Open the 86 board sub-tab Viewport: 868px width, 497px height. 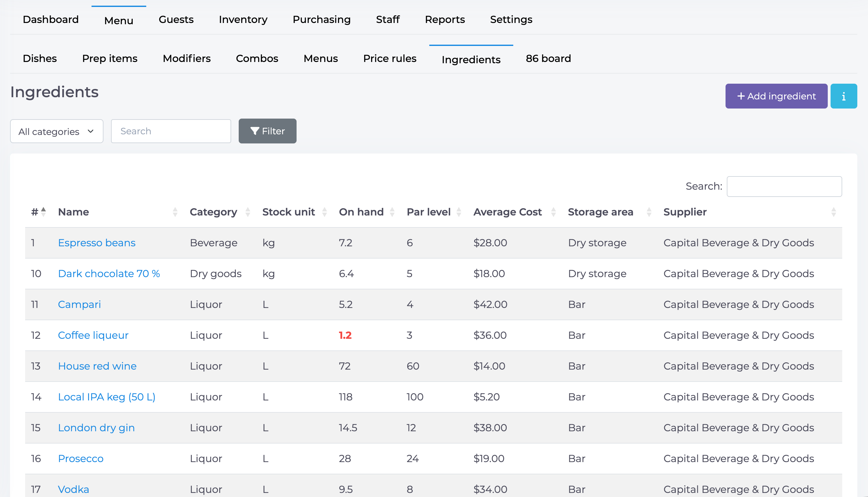click(548, 59)
